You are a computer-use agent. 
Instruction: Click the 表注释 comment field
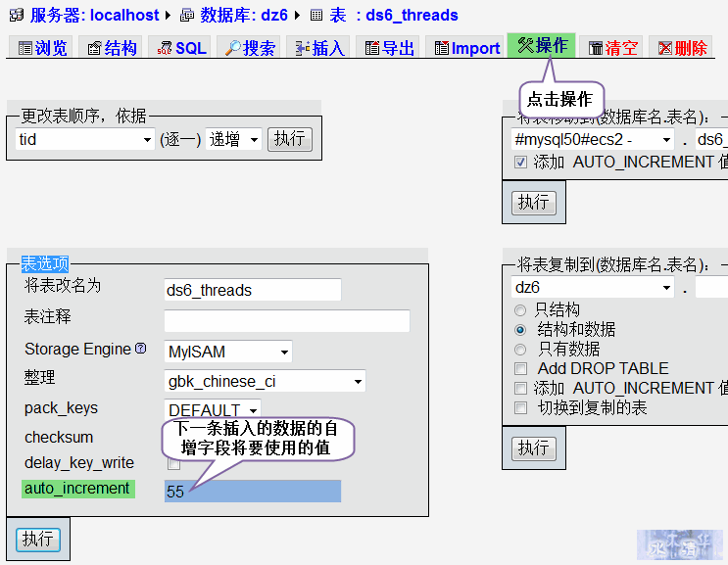click(287, 320)
